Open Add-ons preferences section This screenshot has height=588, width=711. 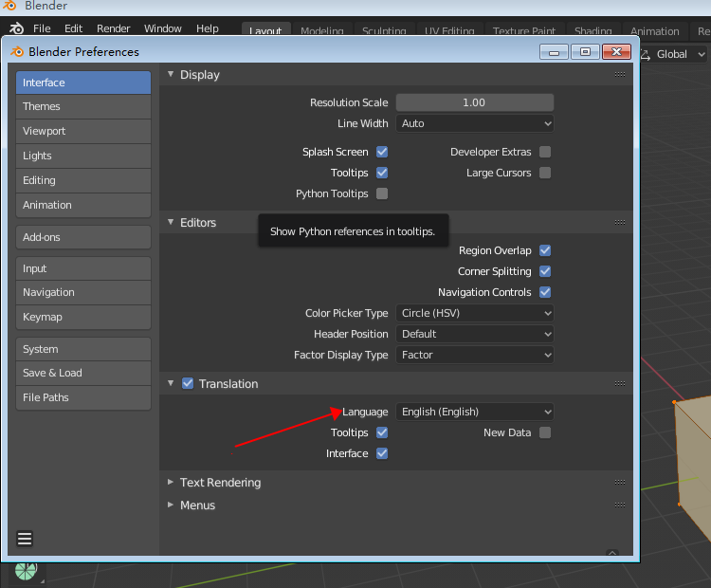point(83,237)
